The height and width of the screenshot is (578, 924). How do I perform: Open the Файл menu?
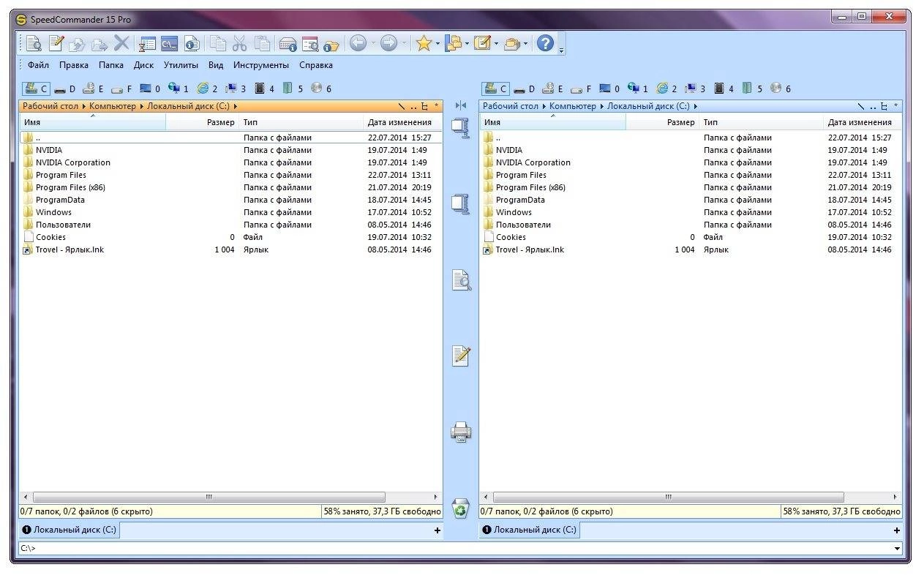coord(38,65)
